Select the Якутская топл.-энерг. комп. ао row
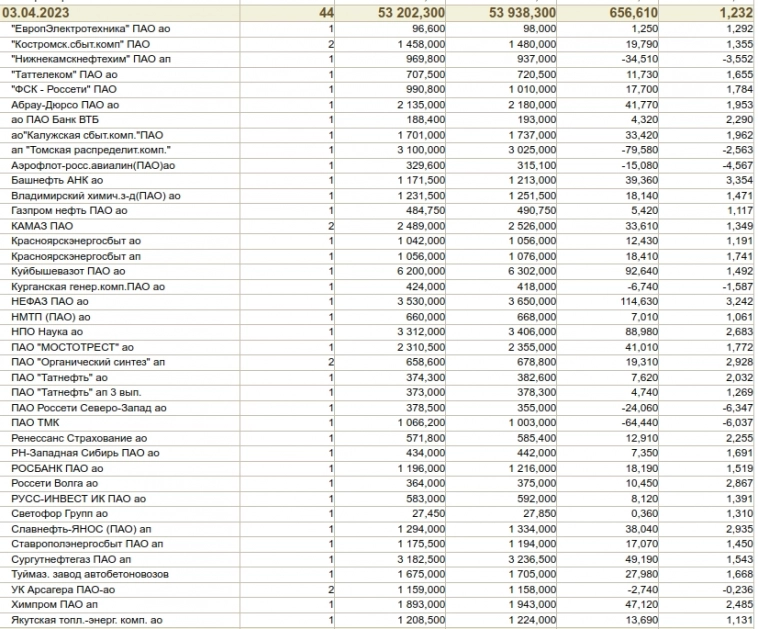The width and height of the screenshot is (758, 629). (x=86, y=620)
